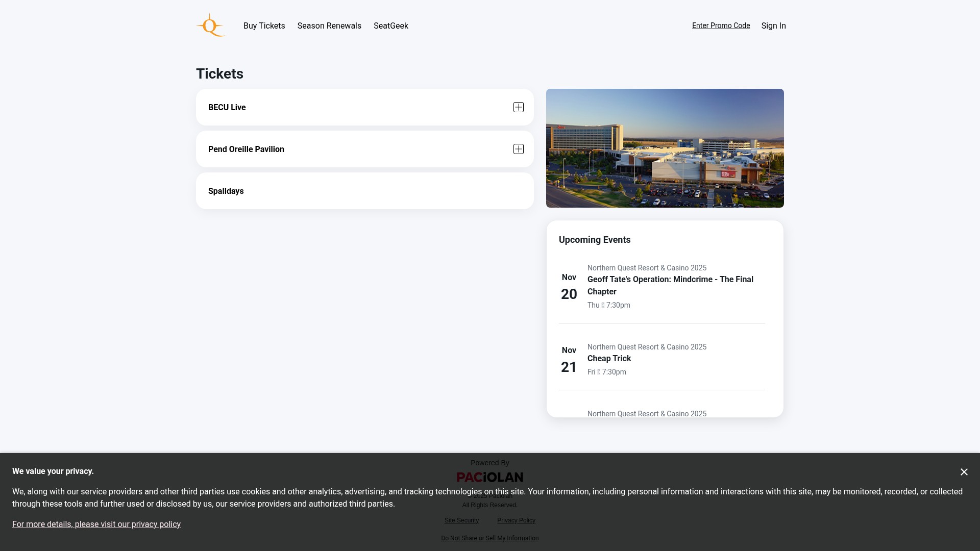
Task: Click the 'We value your privacy.' heading
Action: pos(53,471)
